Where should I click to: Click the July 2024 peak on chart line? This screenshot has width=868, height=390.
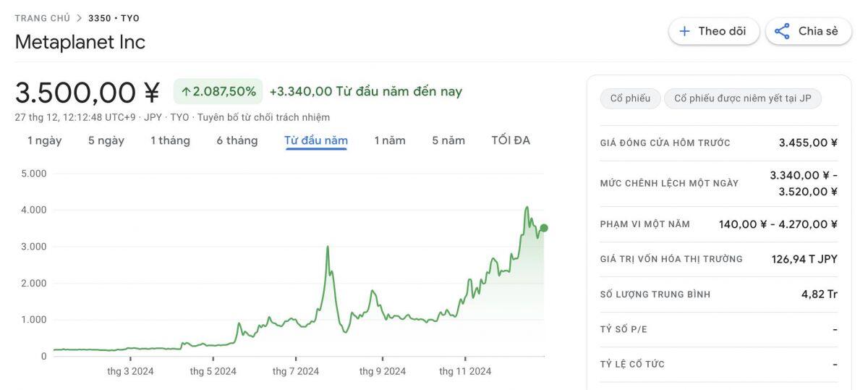[328, 247]
